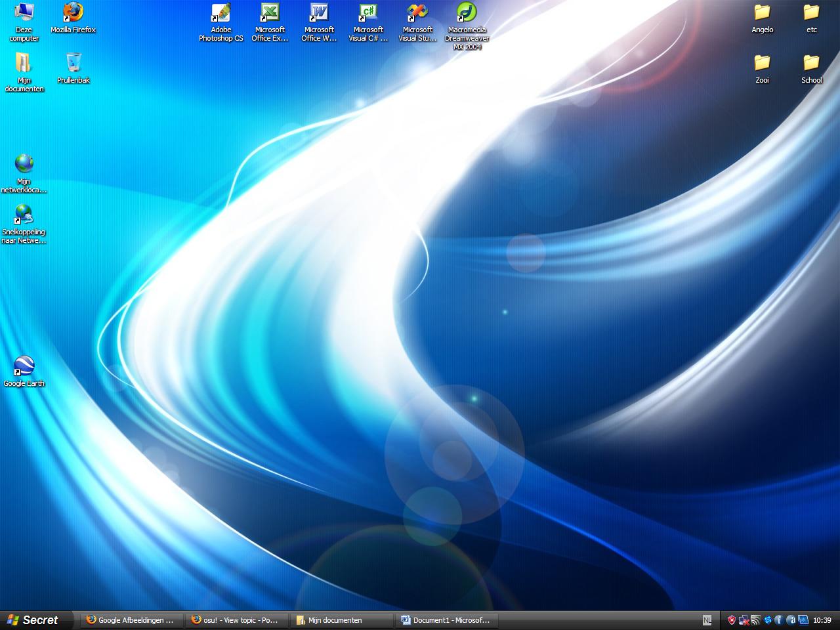
Task: Switch to Mijn documenten taskbar window
Action: click(x=341, y=620)
